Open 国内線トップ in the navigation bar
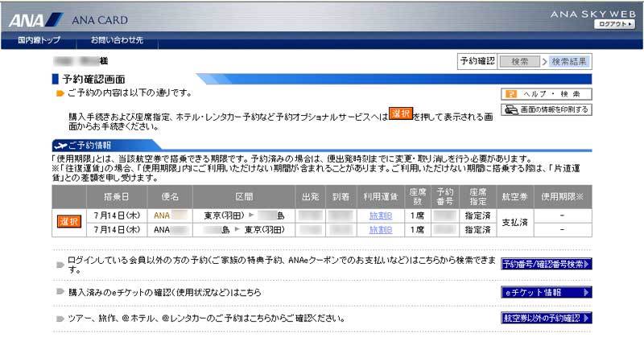This screenshot has height=337, width=644. click(x=39, y=39)
